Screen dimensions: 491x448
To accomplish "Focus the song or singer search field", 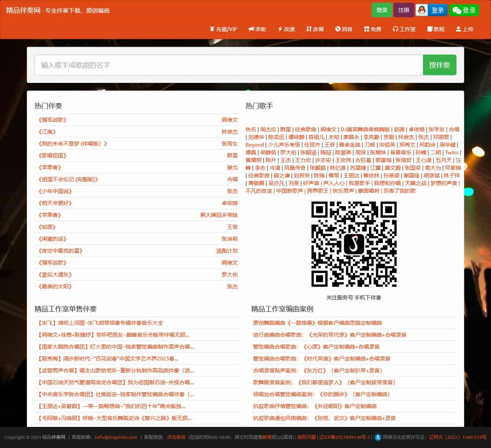I will pos(228,65).
